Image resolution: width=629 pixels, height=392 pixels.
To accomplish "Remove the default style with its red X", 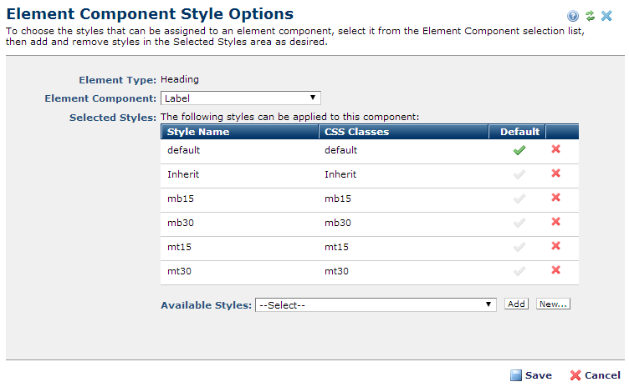I will (556, 149).
